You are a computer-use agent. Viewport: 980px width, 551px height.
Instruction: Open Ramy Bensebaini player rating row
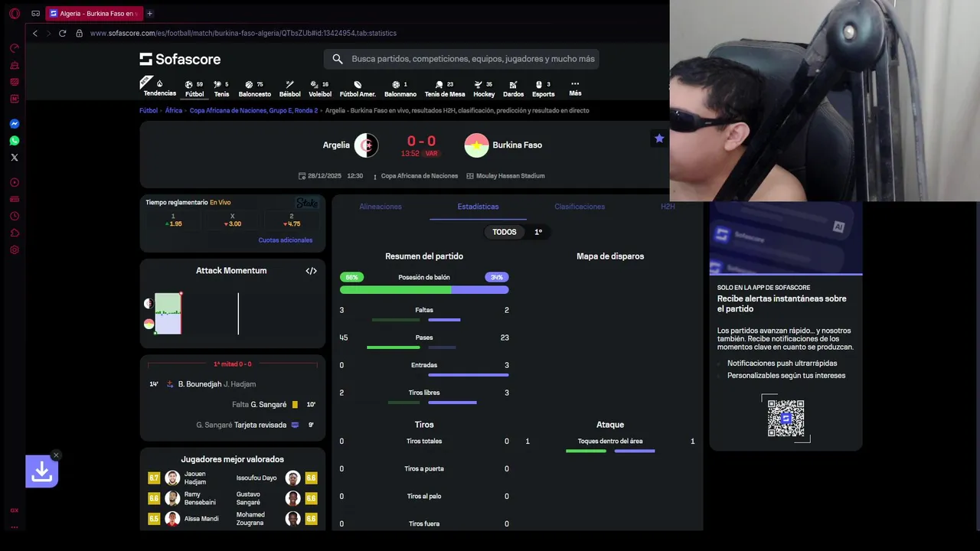182,498
